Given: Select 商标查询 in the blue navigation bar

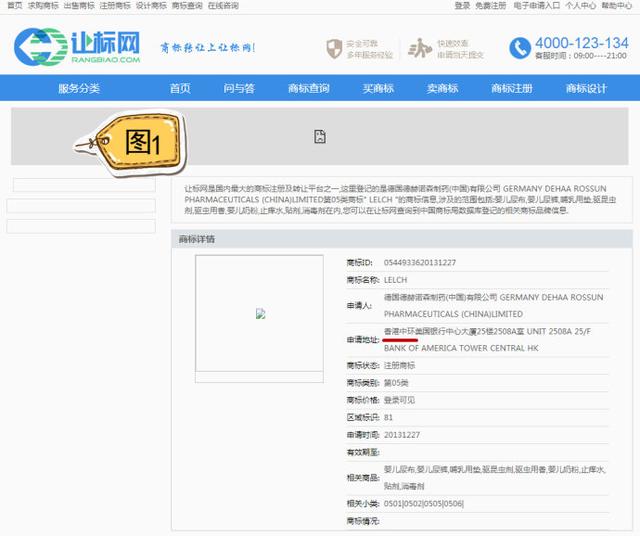Looking at the screenshot, I should (x=309, y=88).
